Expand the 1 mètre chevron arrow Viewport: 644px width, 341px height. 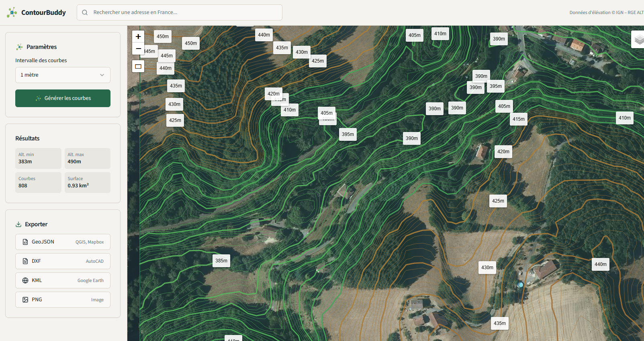[102, 75]
